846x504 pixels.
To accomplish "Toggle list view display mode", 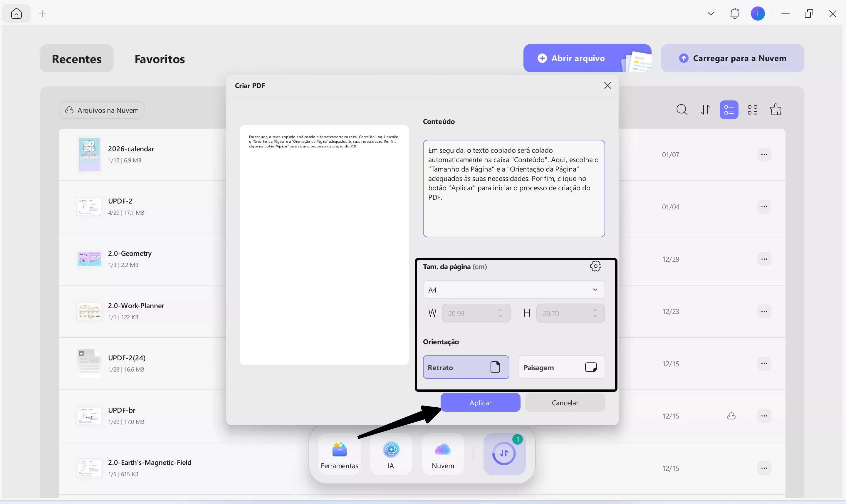I will coord(728,109).
